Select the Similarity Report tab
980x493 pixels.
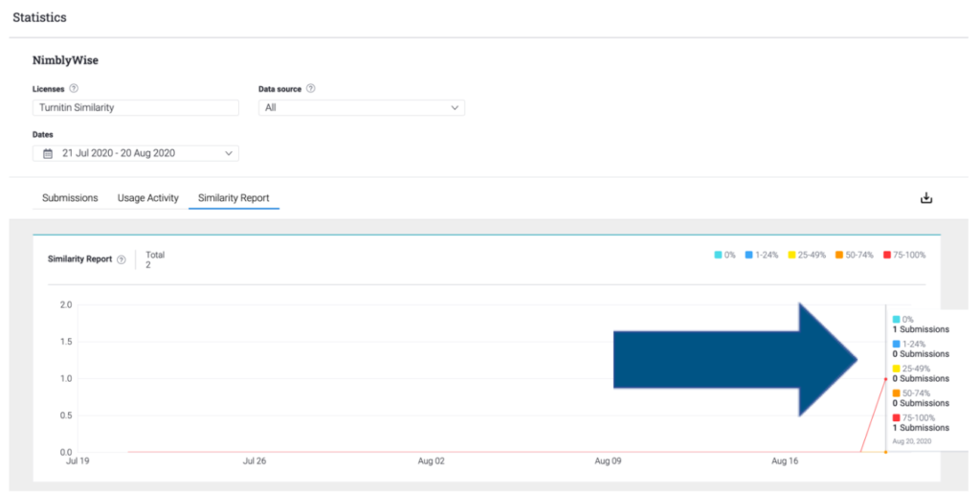[x=234, y=198]
